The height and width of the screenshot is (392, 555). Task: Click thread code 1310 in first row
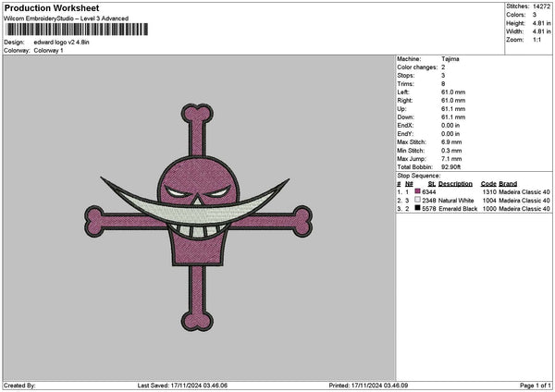tap(489, 192)
